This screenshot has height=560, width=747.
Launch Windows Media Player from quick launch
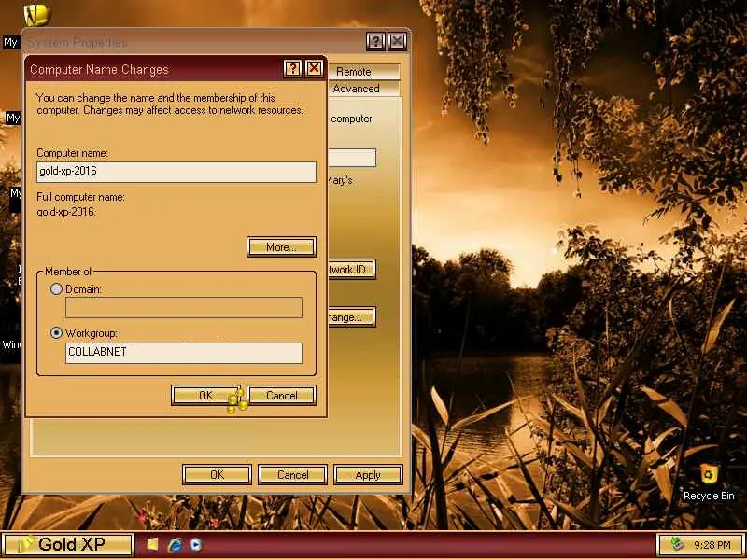tap(196, 544)
